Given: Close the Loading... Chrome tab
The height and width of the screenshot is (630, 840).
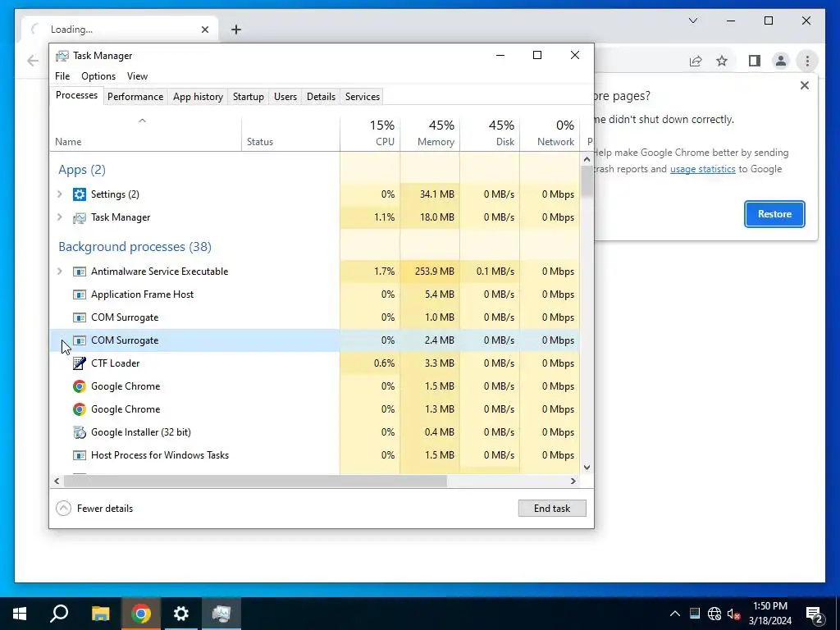Looking at the screenshot, I should (204, 30).
